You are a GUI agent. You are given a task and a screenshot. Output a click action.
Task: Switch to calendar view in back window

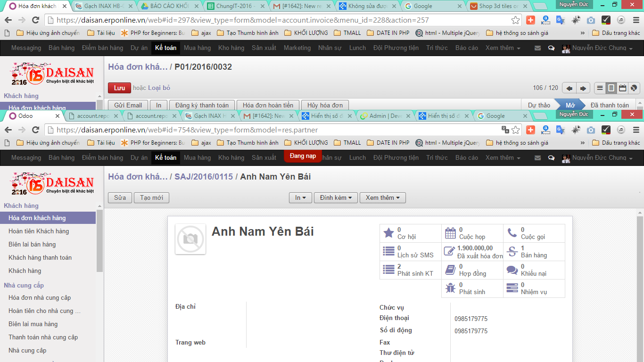(622, 88)
